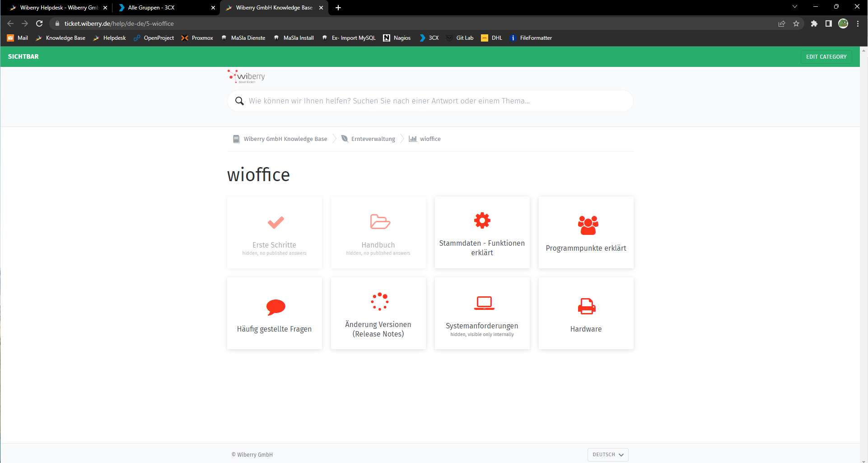Click the Systemanforderungen laptop icon
Viewport: 868px width, 463px height.
(x=484, y=303)
